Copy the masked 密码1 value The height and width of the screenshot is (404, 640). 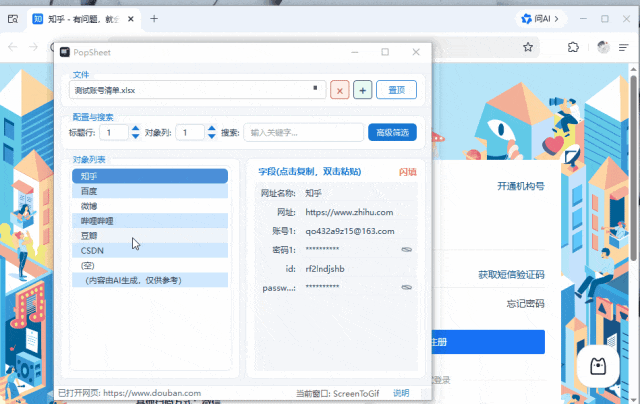click(x=322, y=249)
